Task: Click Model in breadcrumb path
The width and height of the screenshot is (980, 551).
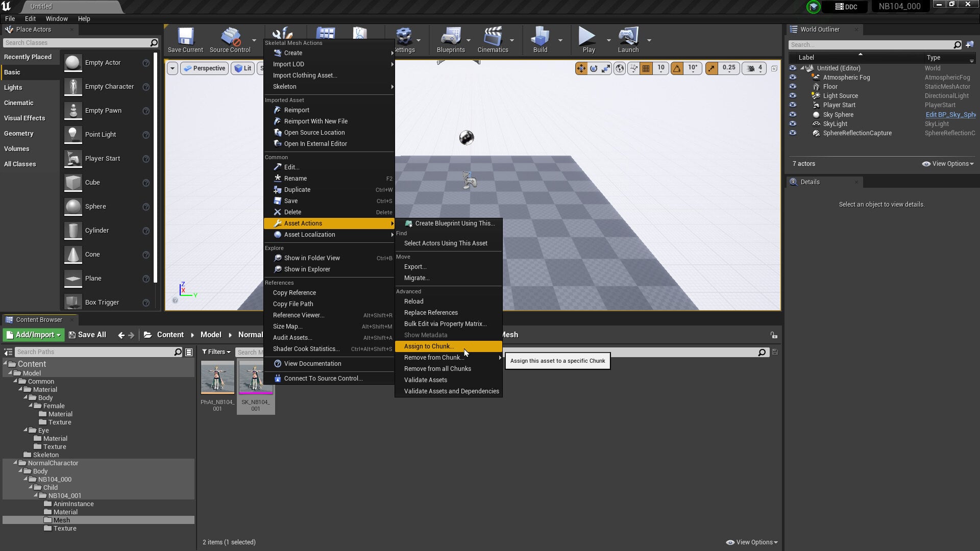Action: tap(211, 335)
